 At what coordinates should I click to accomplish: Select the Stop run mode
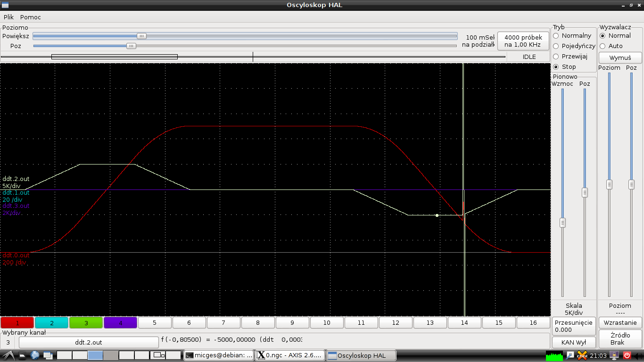564,66
